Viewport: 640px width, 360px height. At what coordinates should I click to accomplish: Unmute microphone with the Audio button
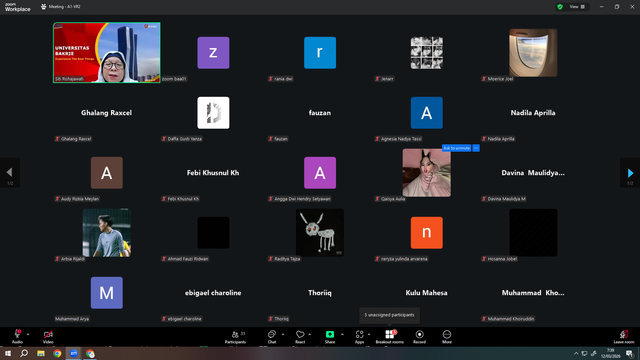click(x=17, y=336)
